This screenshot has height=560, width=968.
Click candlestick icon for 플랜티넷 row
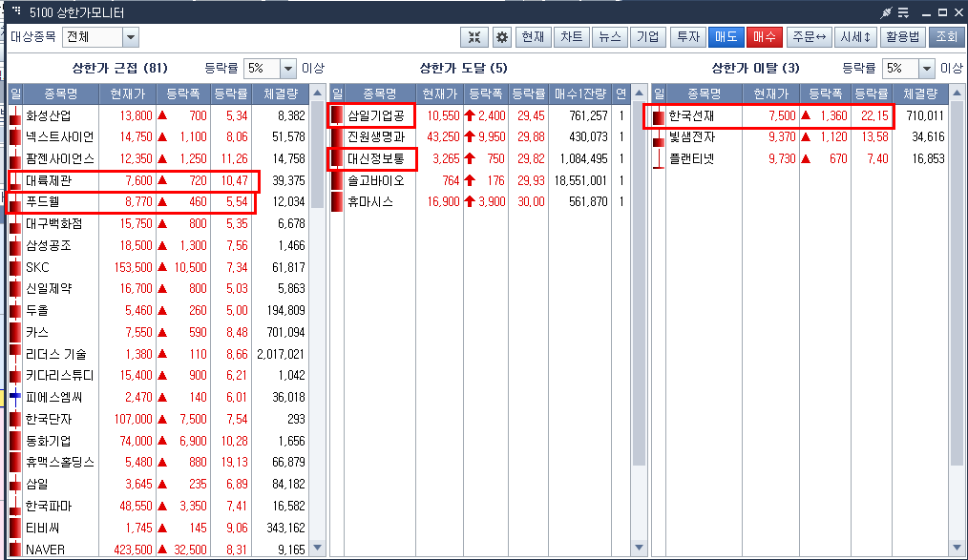(x=659, y=159)
